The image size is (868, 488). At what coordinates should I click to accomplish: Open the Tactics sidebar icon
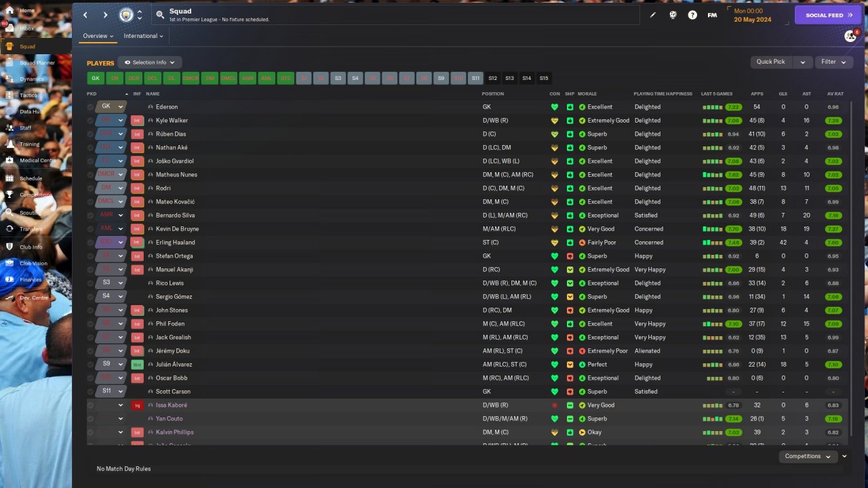[10, 96]
